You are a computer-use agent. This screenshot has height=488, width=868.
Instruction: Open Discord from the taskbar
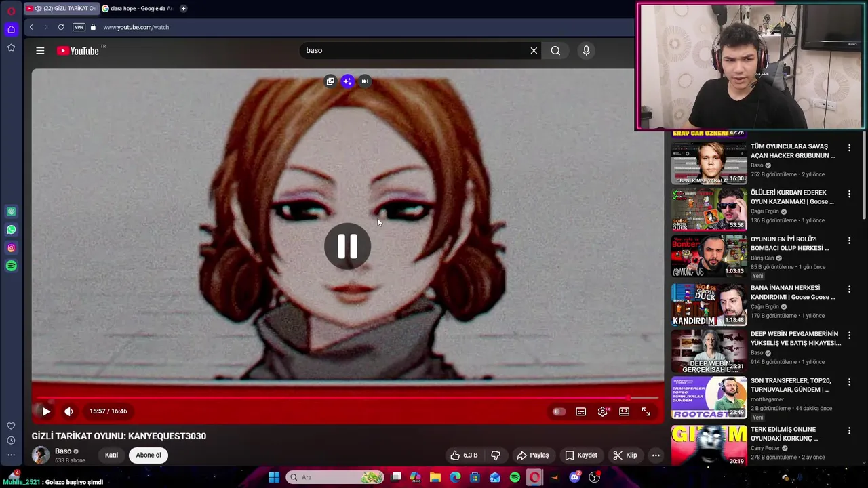pyautogui.click(x=574, y=477)
